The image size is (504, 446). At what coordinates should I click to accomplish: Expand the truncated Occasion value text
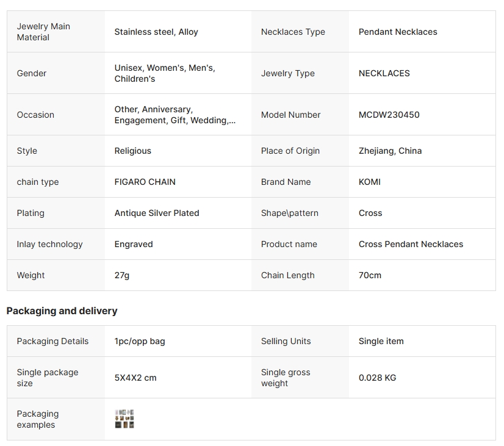coord(175,115)
